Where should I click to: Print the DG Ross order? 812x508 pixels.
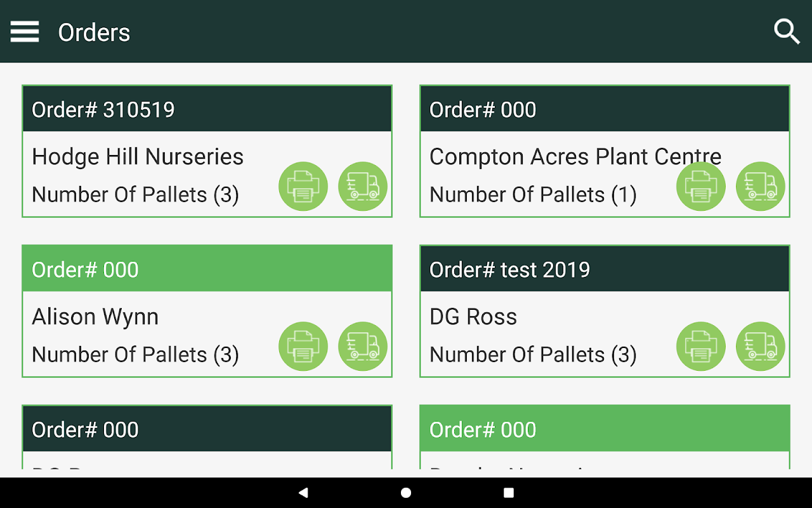click(x=701, y=346)
